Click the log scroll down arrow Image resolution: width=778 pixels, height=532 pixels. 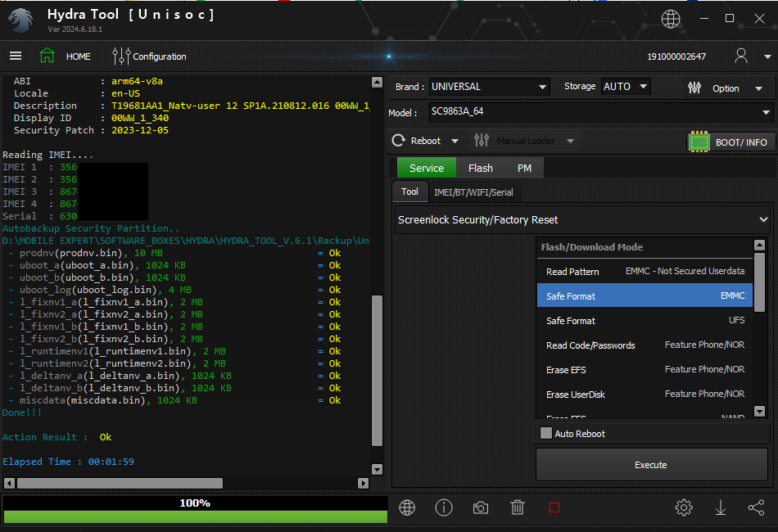click(x=377, y=469)
